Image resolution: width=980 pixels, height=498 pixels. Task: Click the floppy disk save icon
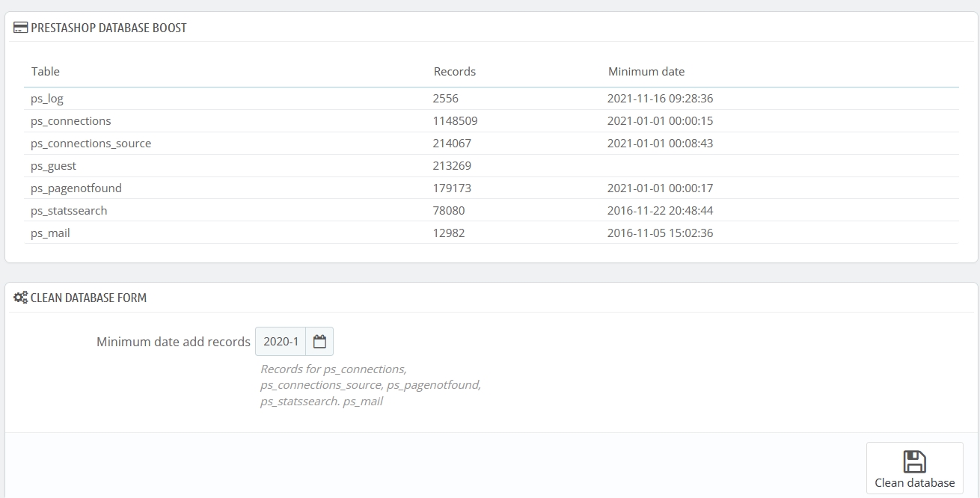(914, 461)
